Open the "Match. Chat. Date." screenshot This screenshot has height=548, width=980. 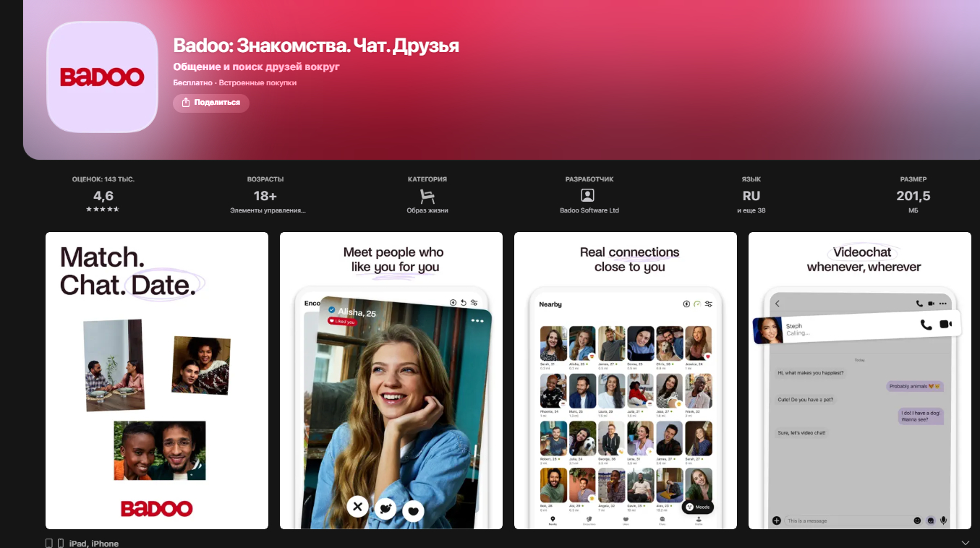[x=157, y=380]
